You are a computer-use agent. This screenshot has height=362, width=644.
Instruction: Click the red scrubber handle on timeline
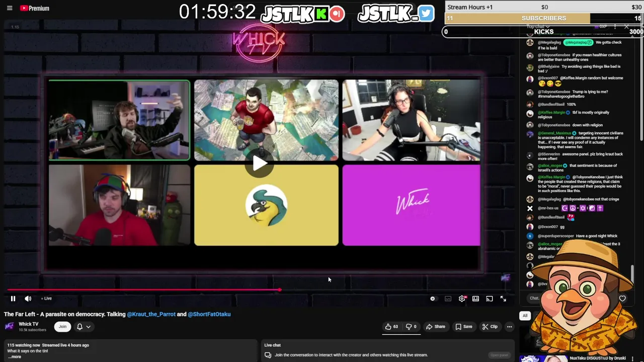(x=279, y=290)
